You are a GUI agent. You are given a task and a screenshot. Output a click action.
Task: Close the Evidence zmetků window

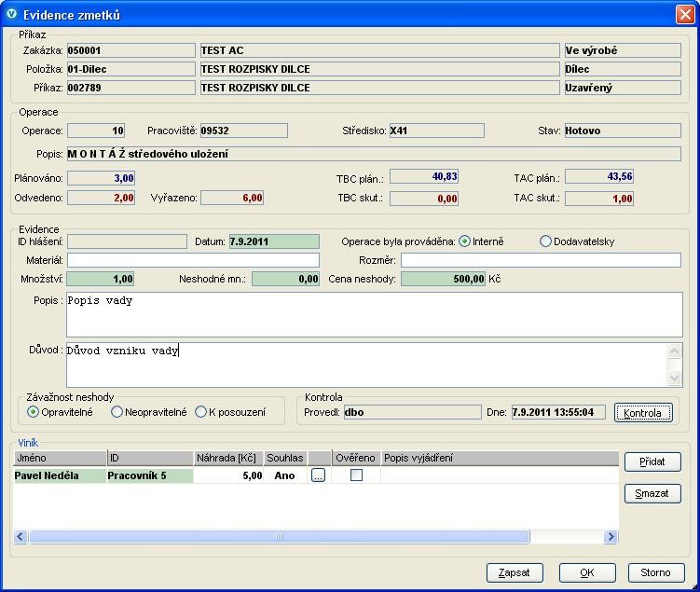684,14
